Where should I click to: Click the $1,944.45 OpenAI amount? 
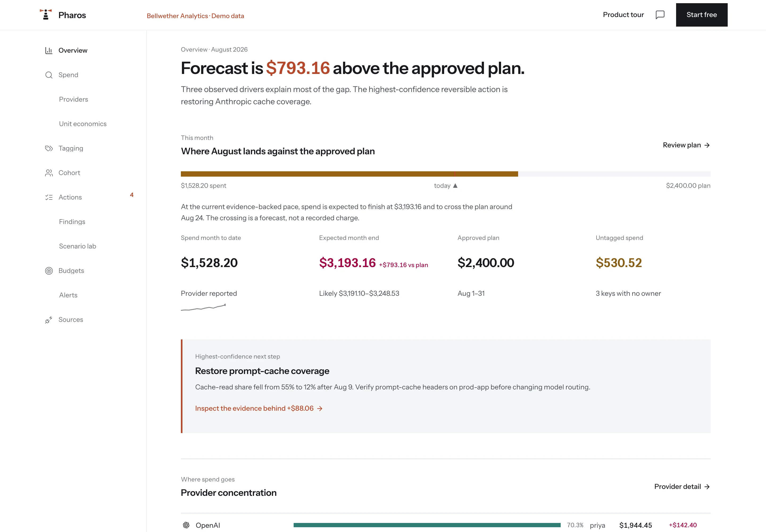[x=635, y=525]
